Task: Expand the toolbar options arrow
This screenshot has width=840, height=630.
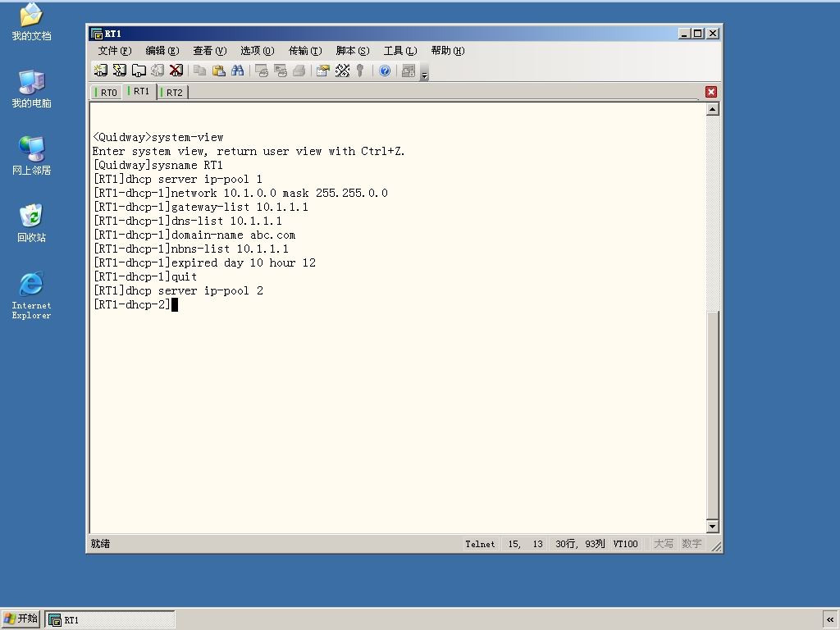Action: (x=425, y=72)
